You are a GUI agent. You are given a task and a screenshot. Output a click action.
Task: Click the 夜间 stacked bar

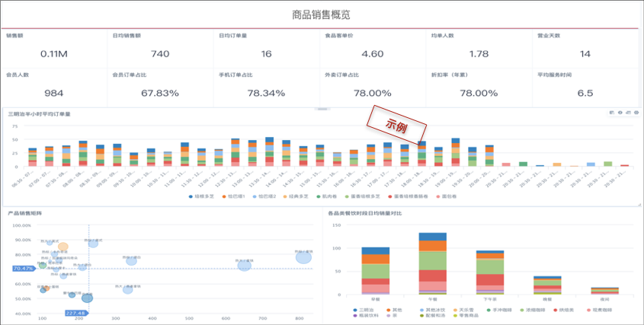pos(604,291)
